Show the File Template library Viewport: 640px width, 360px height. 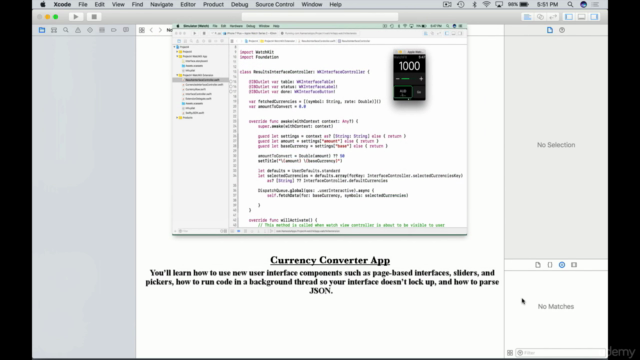pyautogui.click(x=538, y=265)
